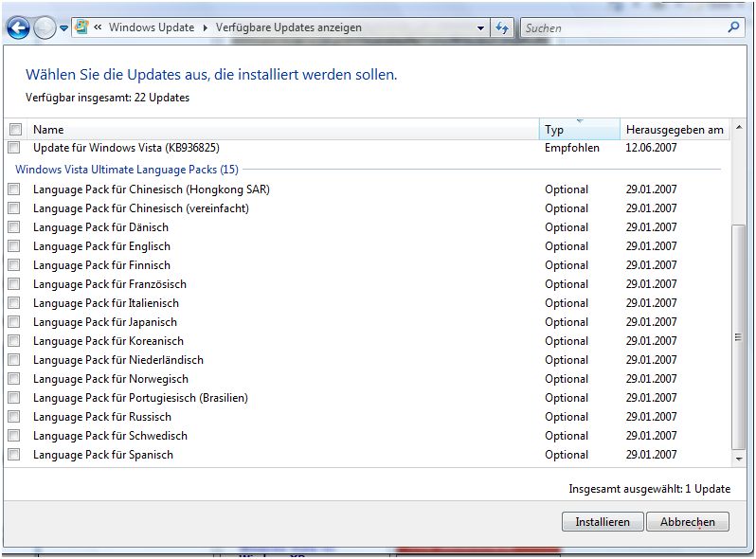Click the Forward navigation arrow
The image size is (756, 559).
[x=45, y=28]
